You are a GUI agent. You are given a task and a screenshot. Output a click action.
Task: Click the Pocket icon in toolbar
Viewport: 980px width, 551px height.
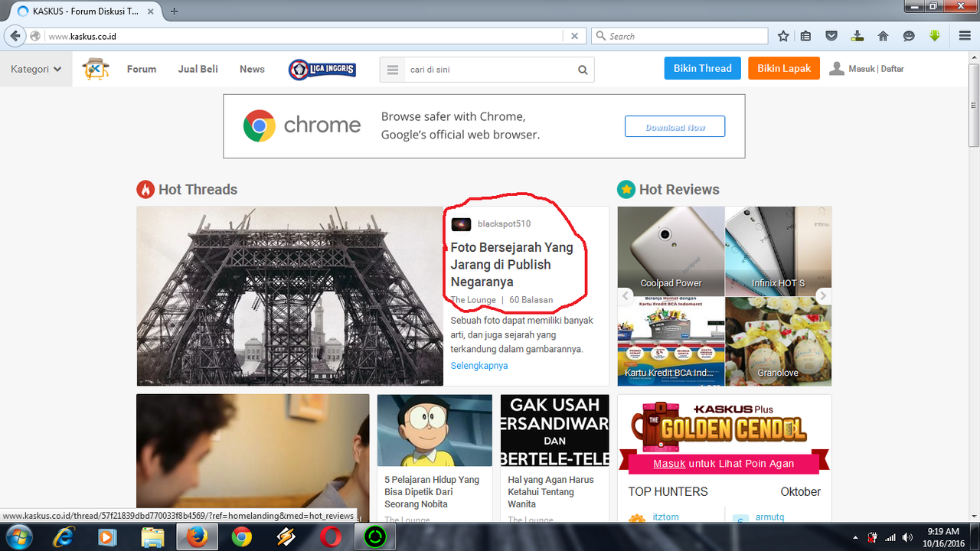(831, 36)
